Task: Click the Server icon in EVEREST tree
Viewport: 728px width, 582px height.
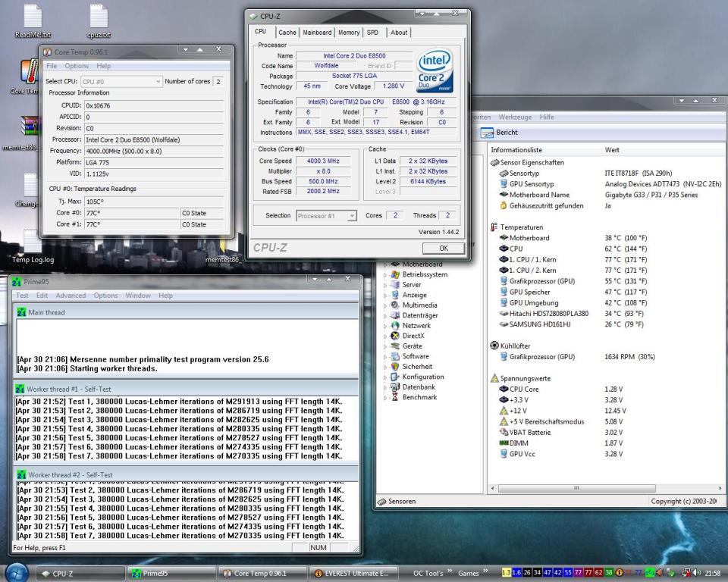Action: [395, 284]
